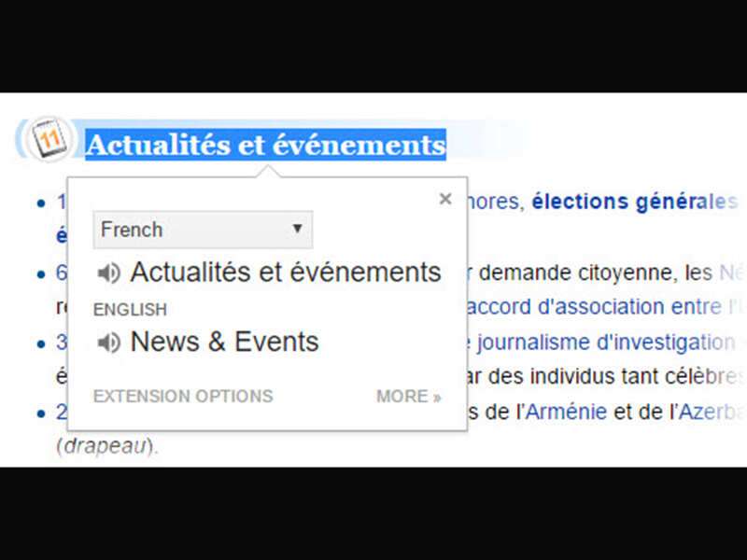Play the French pronunciation speaker icon
The width and height of the screenshot is (747, 560).
(109, 273)
